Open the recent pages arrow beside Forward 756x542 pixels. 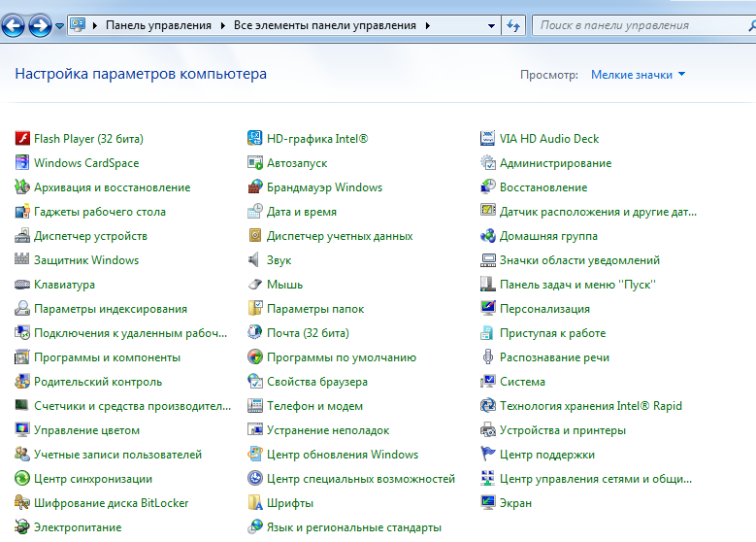coord(60,26)
